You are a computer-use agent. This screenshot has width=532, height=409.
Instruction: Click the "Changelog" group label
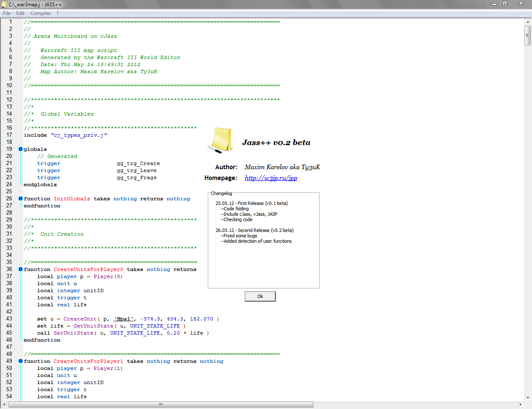(x=222, y=193)
